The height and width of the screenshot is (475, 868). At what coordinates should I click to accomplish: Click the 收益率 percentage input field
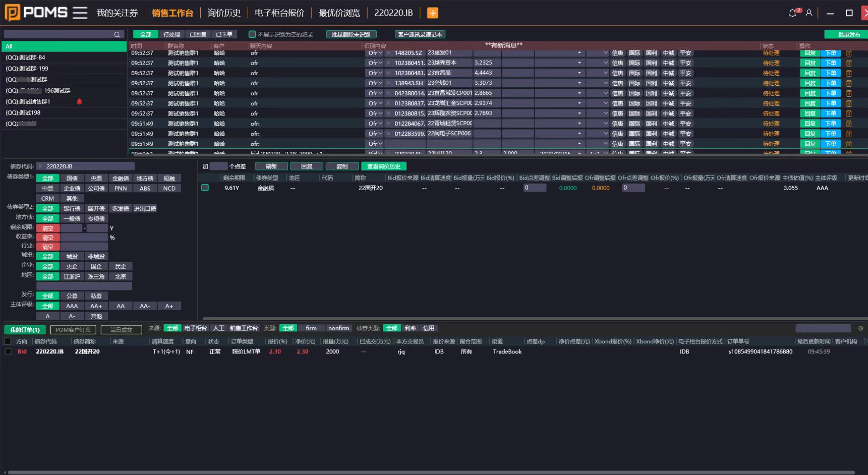coord(84,237)
